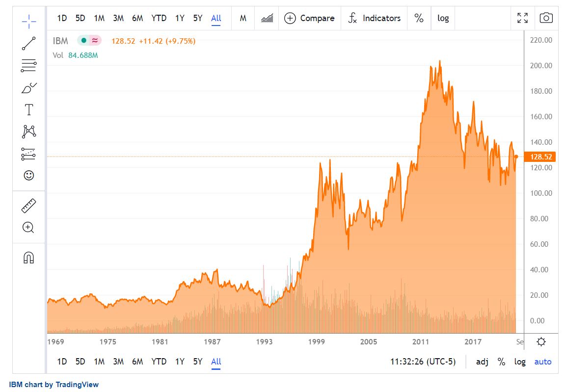This screenshot has width=567, height=392.
Task: Open the IBM chart by TradingView link
Action: [x=54, y=385]
